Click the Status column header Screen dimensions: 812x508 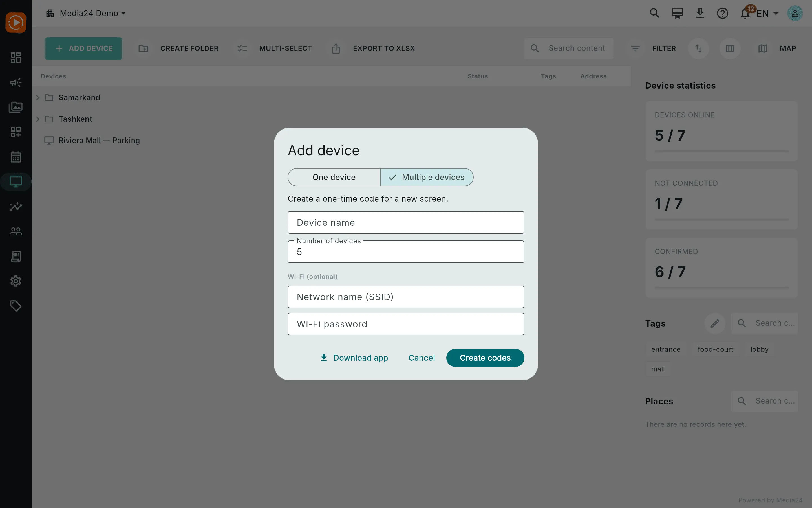(x=477, y=76)
